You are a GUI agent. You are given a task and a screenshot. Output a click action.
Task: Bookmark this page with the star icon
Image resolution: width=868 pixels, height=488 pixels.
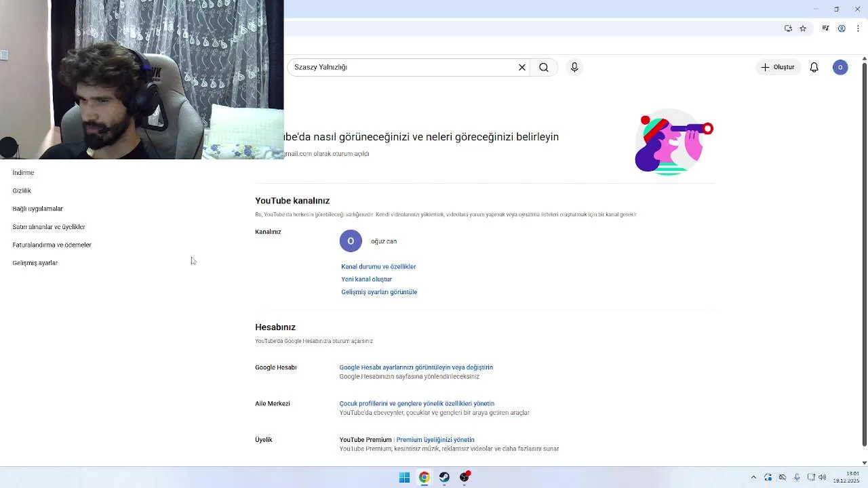click(x=803, y=28)
